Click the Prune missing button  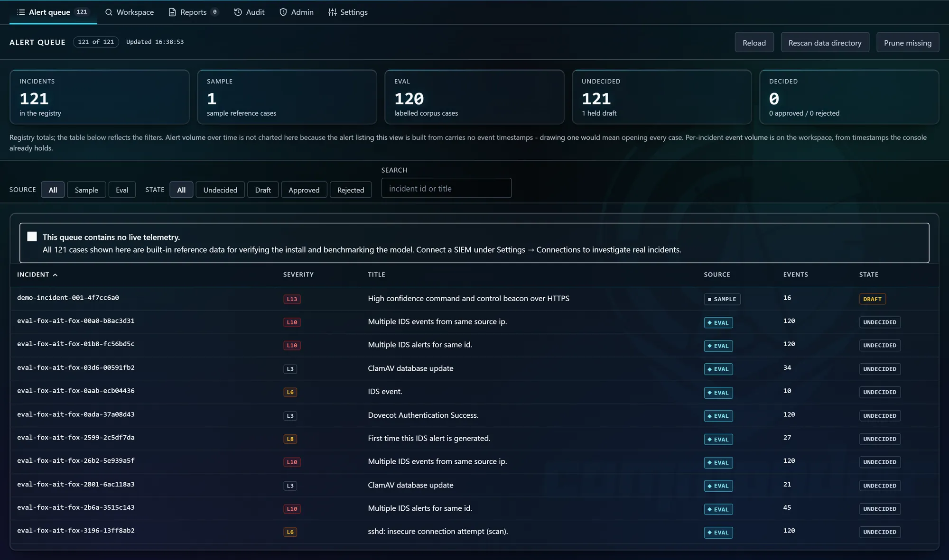coord(908,43)
